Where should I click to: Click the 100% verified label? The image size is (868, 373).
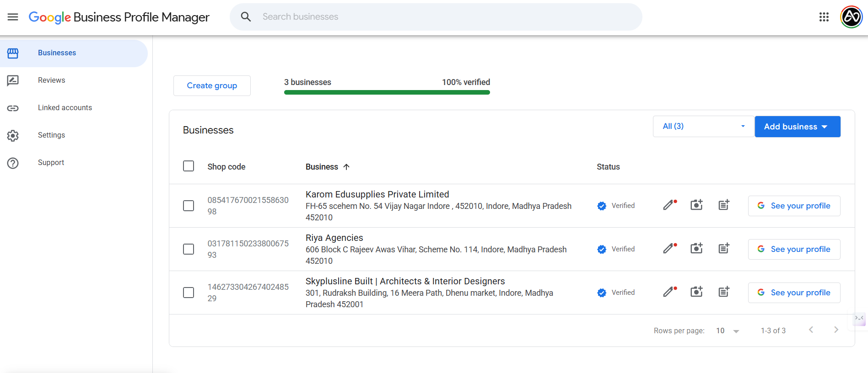466,82
